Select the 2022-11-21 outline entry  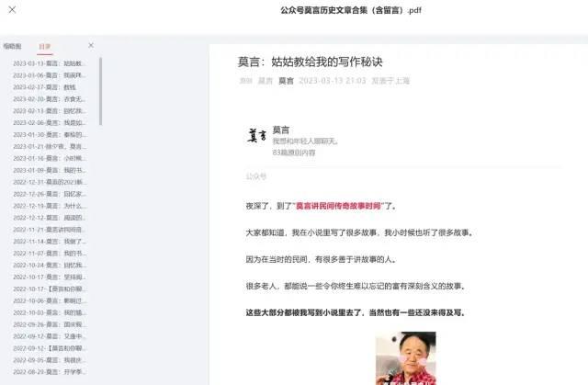pos(49,230)
